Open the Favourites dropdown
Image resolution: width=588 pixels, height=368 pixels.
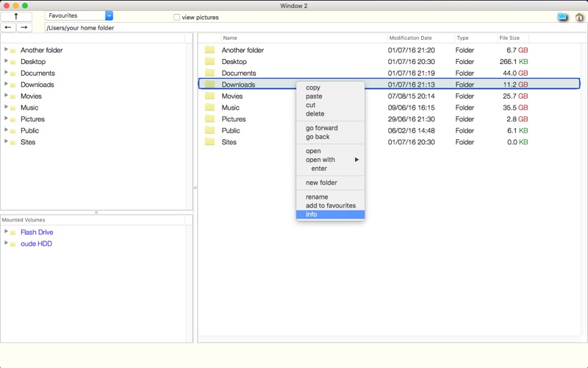(79, 15)
